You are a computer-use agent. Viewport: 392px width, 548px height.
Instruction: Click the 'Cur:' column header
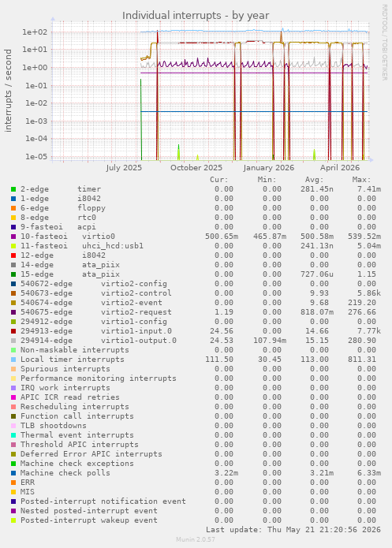point(219,180)
